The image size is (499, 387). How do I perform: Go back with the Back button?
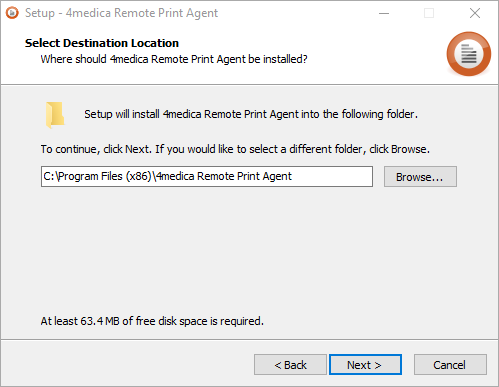(290, 365)
